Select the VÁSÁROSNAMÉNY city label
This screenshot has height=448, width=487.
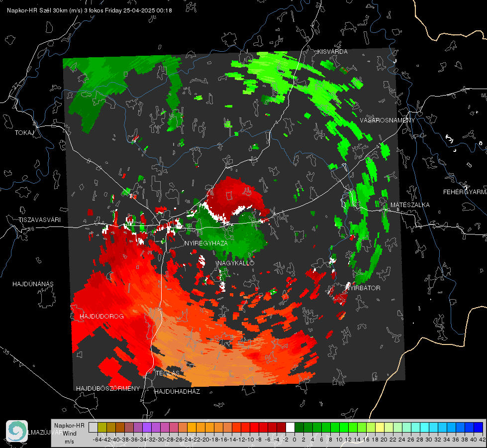pos(388,120)
